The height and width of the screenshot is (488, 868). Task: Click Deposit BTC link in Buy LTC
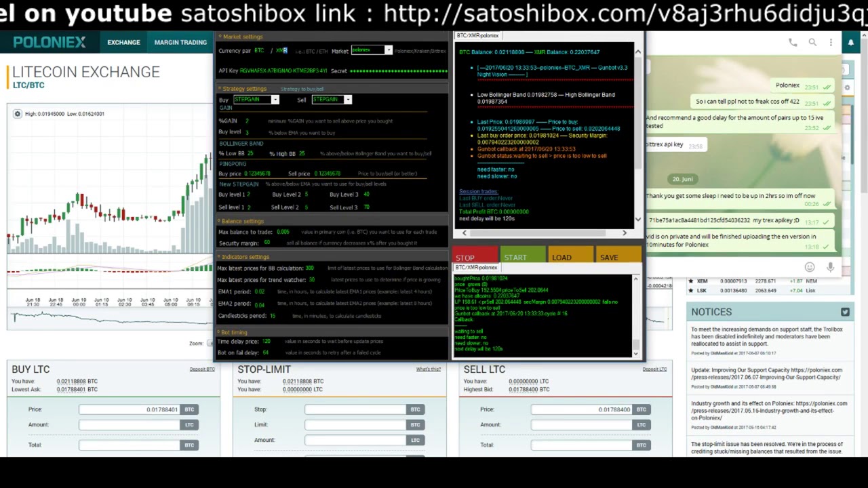pyautogui.click(x=202, y=369)
